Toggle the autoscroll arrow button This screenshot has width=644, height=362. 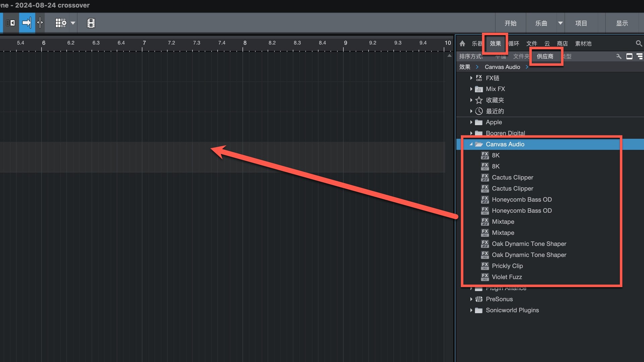pos(27,23)
